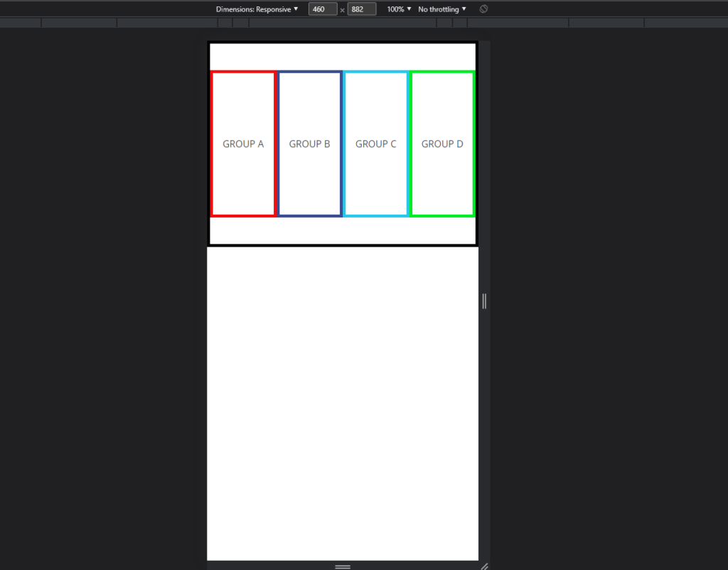Screen dimensions: 728x570
Task: Click the right viewport resize handle
Action: [483, 301]
